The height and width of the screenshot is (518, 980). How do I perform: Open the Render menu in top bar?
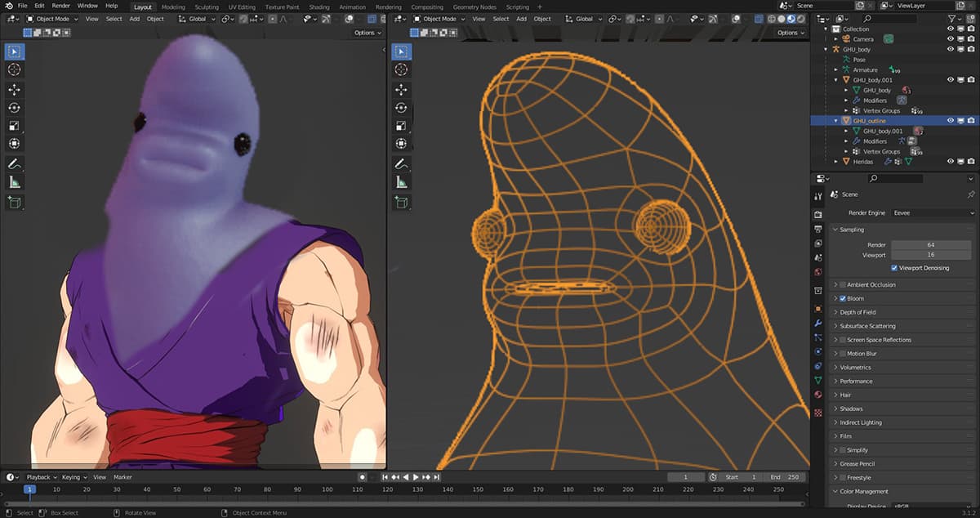[x=61, y=6]
